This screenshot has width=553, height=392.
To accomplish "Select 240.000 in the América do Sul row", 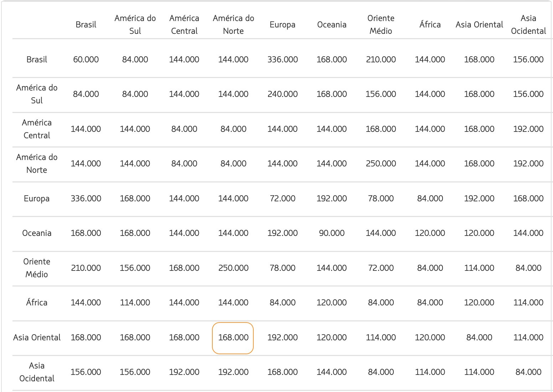I will click(282, 94).
